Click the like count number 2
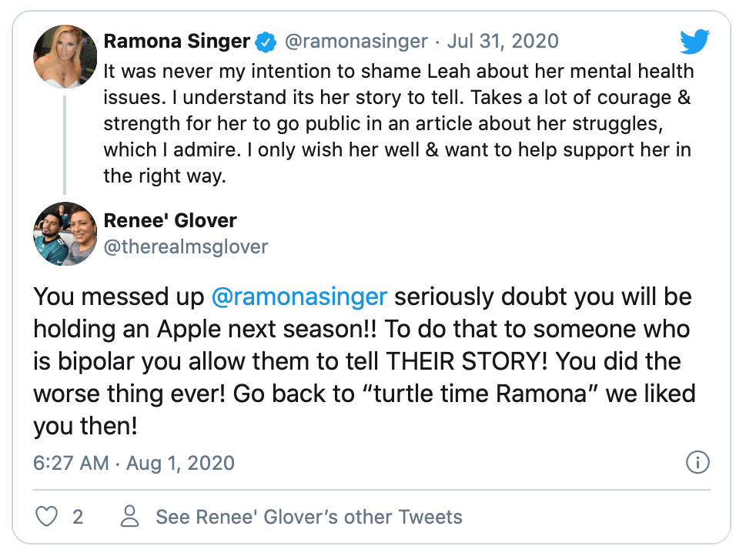The height and width of the screenshot is (553, 756). point(78,516)
